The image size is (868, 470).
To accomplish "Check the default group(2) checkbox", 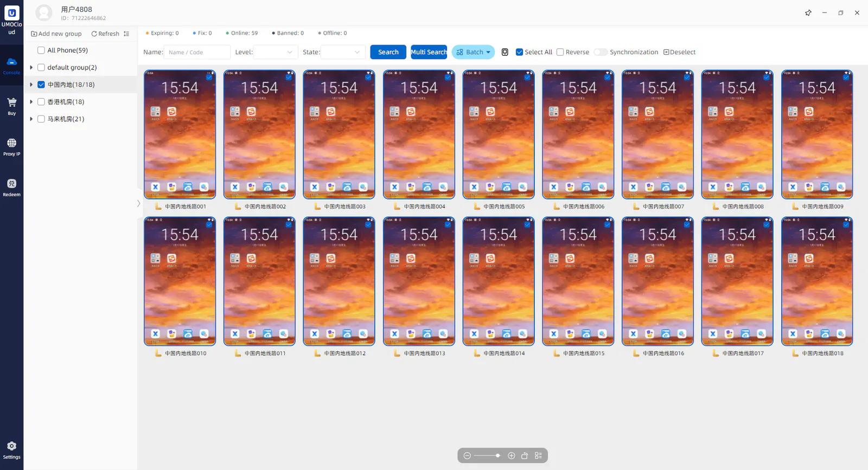I will (41, 68).
